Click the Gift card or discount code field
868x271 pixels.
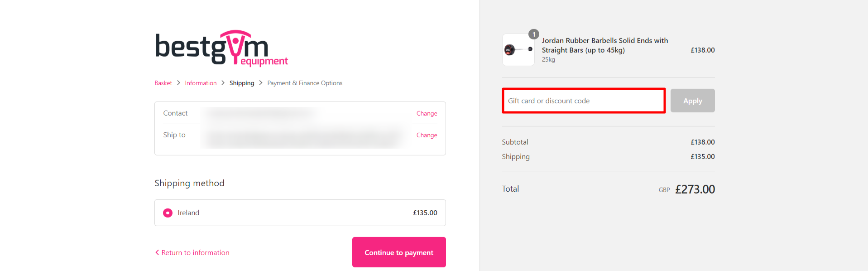click(583, 101)
